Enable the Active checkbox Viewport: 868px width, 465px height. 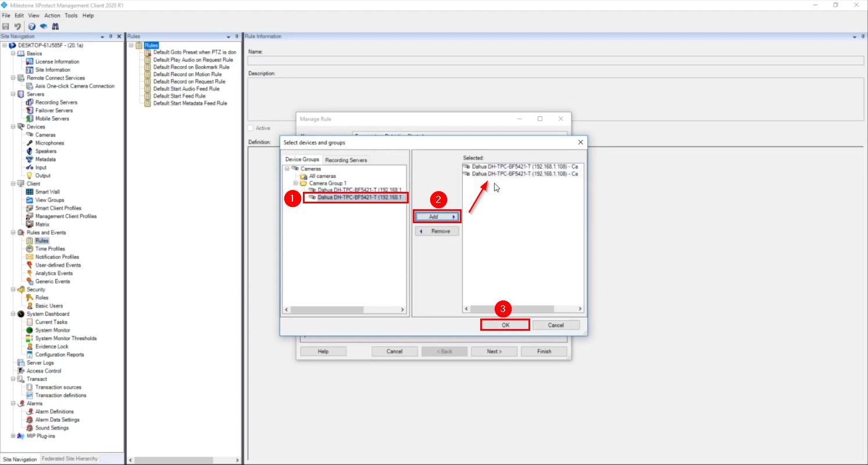pos(251,128)
